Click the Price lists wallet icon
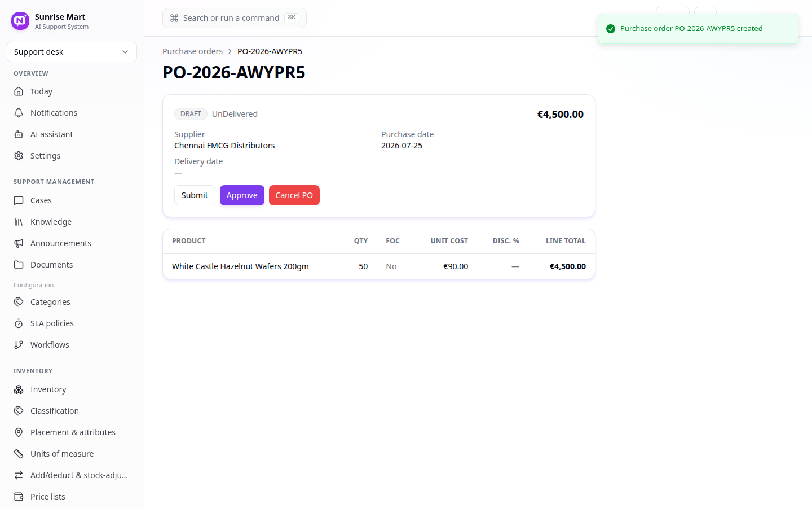 [x=19, y=497]
